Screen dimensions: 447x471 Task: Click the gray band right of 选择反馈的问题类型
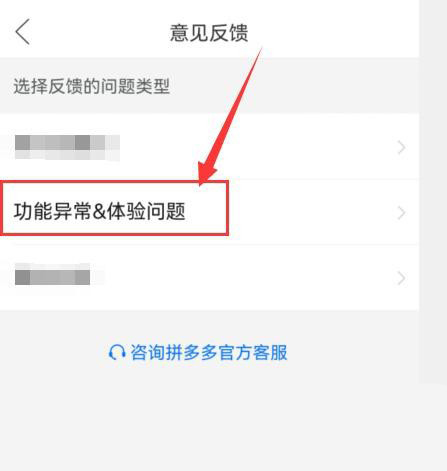(x=295, y=86)
